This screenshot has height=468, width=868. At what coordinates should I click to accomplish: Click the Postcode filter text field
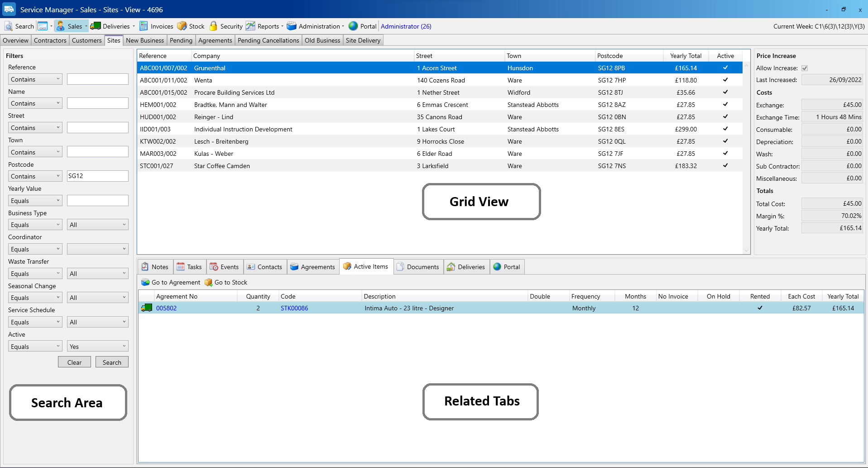click(x=97, y=176)
